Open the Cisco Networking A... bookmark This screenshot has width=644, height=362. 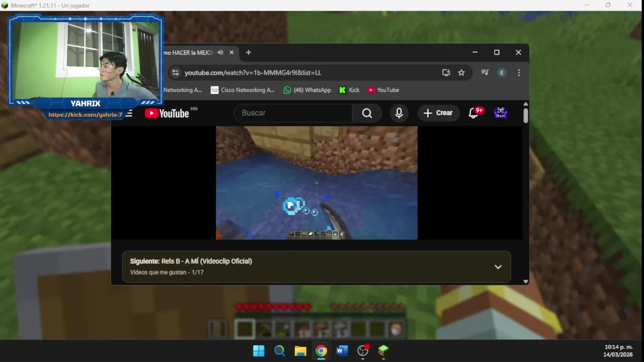pyautogui.click(x=243, y=90)
